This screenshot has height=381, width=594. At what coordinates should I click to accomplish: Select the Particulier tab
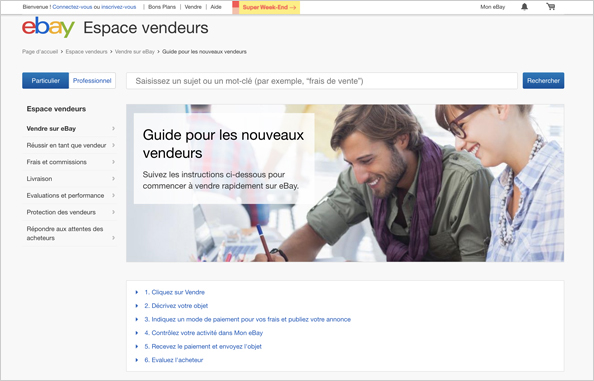click(x=45, y=81)
